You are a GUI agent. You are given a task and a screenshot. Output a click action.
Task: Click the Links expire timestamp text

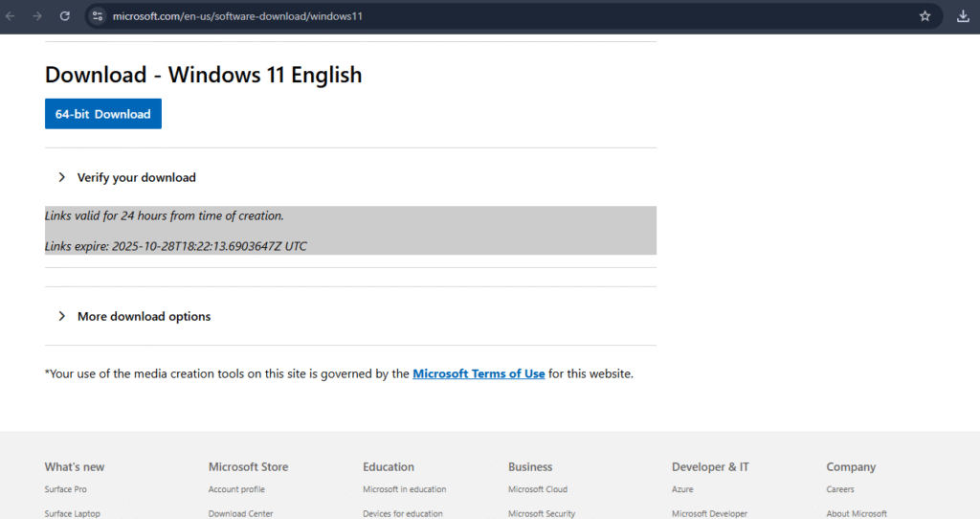(176, 246)
